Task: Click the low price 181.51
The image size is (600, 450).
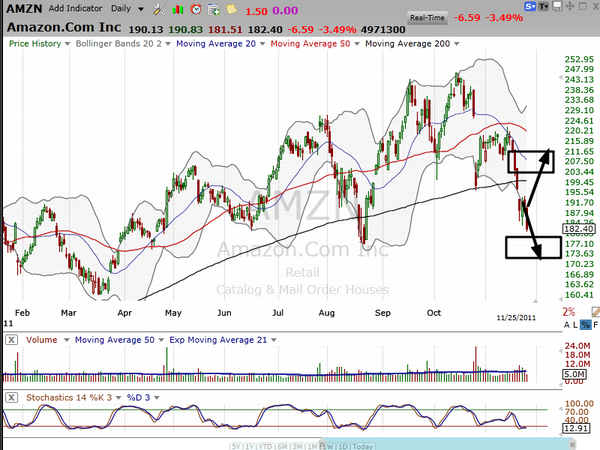Action: click(x=225, y=29)
